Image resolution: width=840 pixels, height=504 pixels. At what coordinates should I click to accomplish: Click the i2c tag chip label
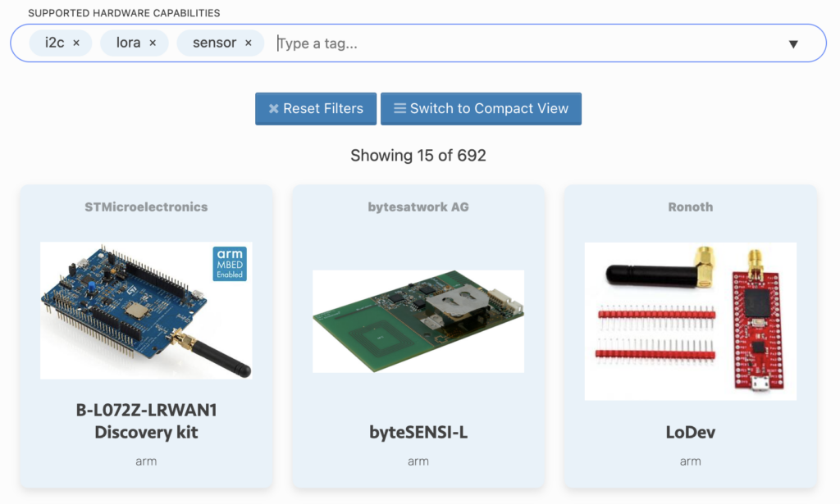click(54, 43)
